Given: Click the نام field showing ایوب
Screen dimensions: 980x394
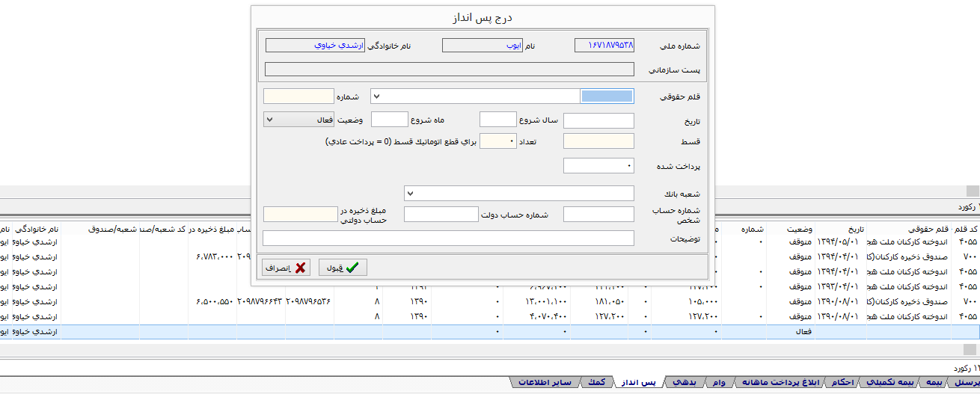Looking at the screenshot, I should tap(483, 46).
